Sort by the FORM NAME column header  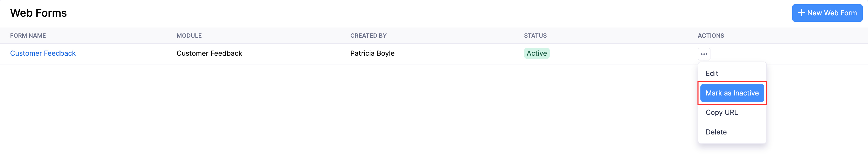[x=28, y=35]
